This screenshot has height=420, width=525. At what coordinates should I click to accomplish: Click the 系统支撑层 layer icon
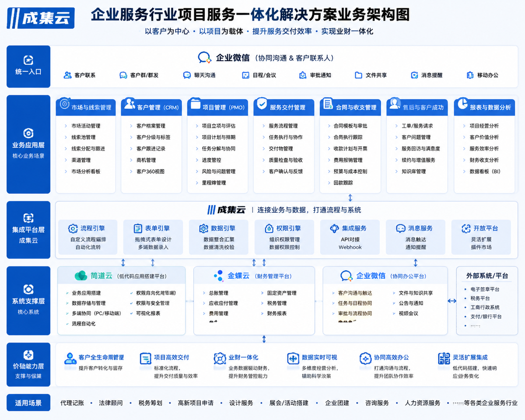click(28, 289)
